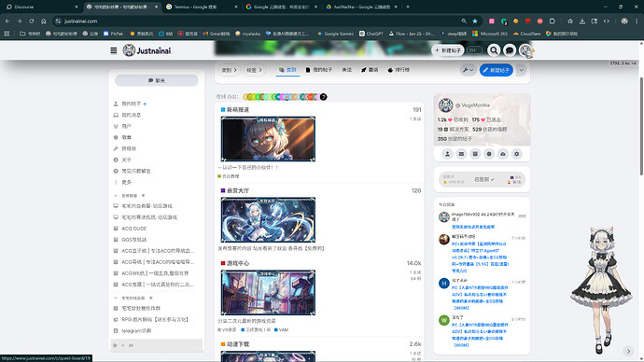644x362 pixels.
Task: Open the 悬赏大厅 category title
Action: pos(238,190)
